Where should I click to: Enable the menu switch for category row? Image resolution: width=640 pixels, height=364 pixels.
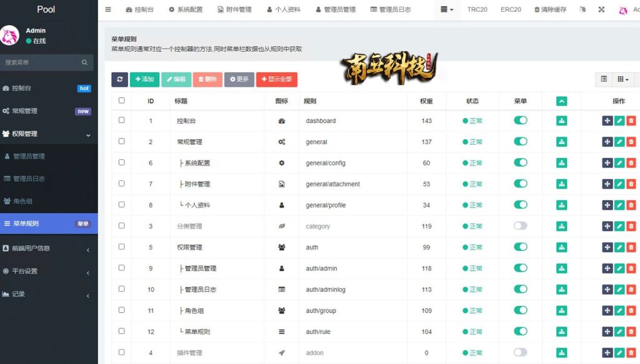521,226
